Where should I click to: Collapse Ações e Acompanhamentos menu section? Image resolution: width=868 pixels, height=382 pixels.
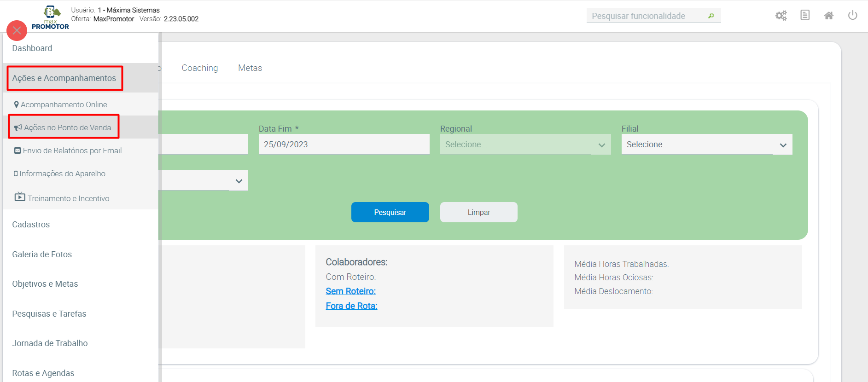pos(64,78)
